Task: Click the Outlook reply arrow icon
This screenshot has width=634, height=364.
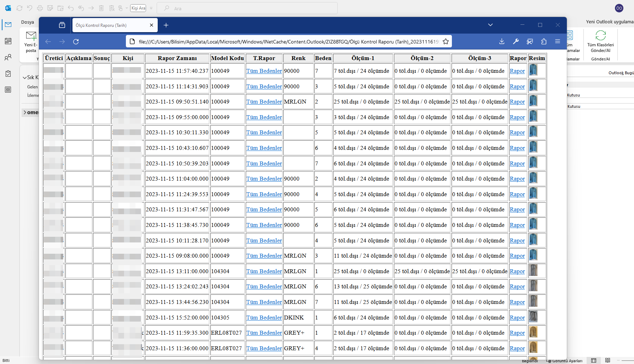Action: pyautogui.click(x=71, y=8)
